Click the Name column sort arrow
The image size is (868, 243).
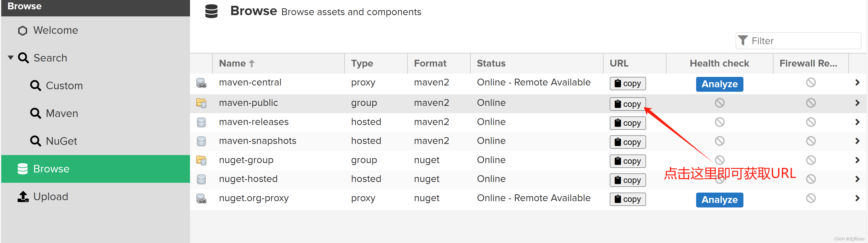click(x=252, y=64)
